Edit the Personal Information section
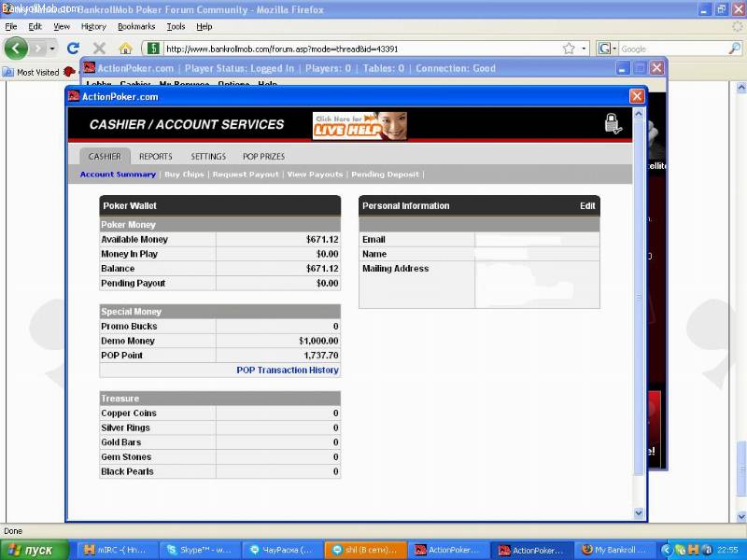 [587, 205]
